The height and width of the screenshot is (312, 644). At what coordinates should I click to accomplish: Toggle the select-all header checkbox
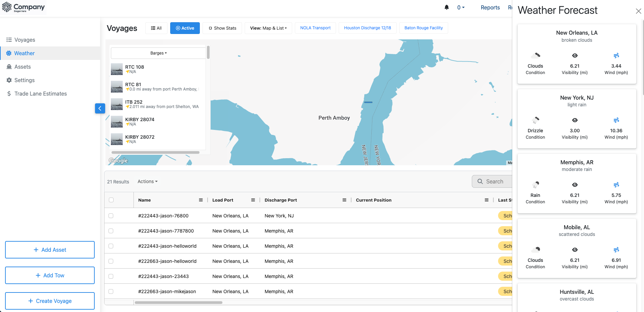point(111,200)
